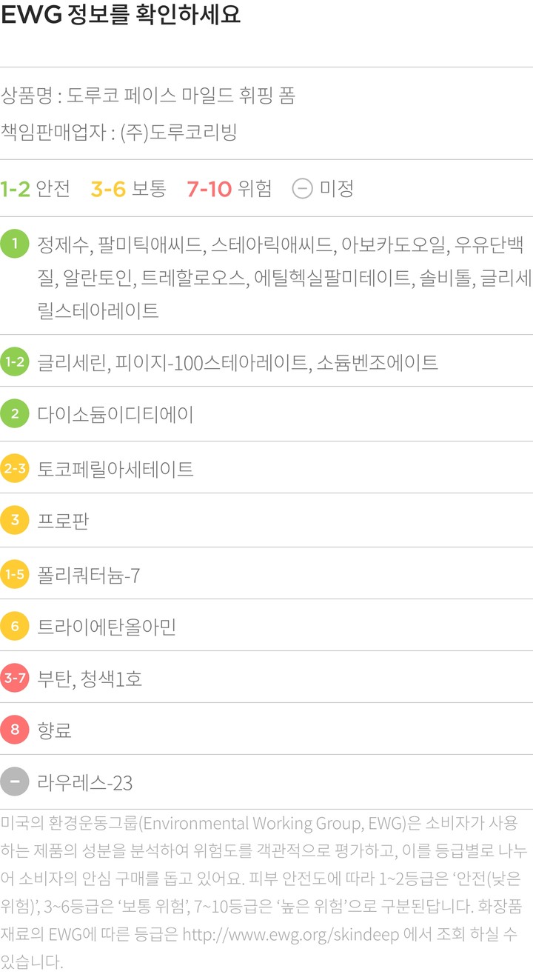Click the 1-2 안전 legend label
This screenshot has width=533, height=980.
tap(36, 189)
